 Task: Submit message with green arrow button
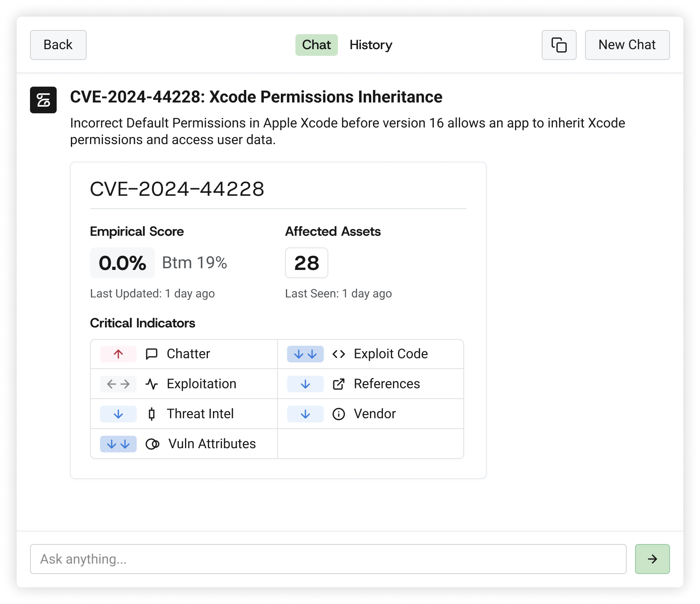point(652,559)
